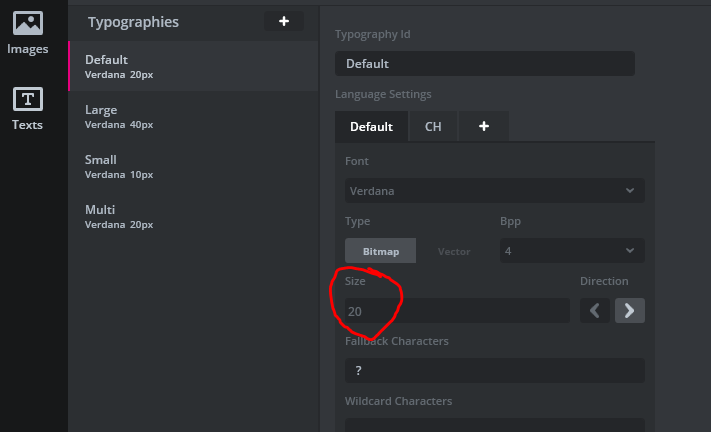The width and height of the screenshot is (711, 432).
Task: Switch to the CH language tab
Action: coord(433,127)
